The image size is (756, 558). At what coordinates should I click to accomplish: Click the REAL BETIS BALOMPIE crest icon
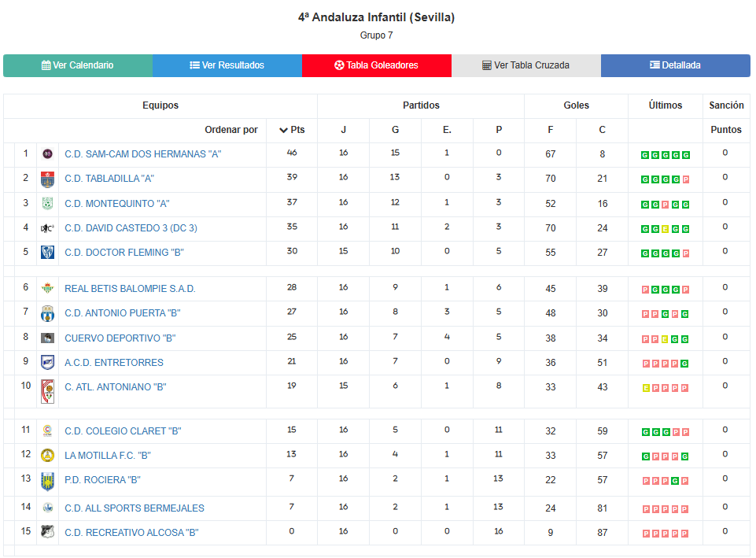pyautogui.click(x=47, y=288)
